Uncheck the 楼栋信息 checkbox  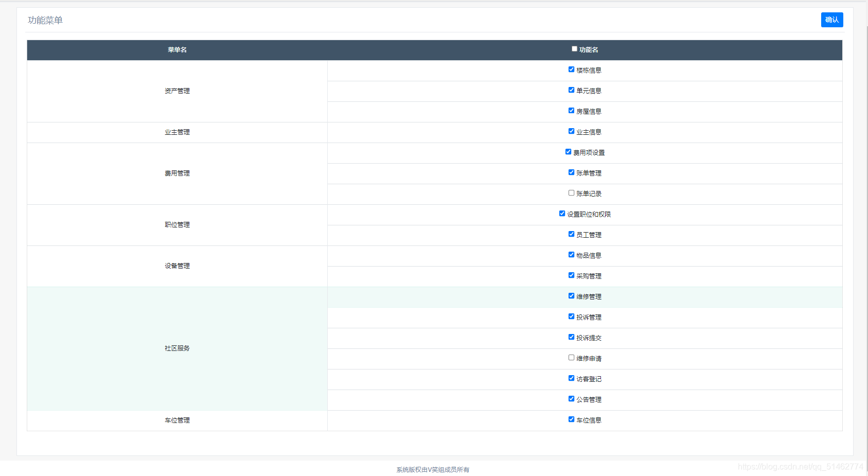pos(571,69)
